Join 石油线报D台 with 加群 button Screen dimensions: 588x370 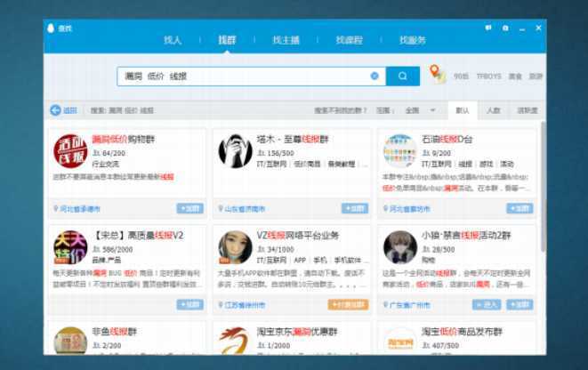click(520, 208)
